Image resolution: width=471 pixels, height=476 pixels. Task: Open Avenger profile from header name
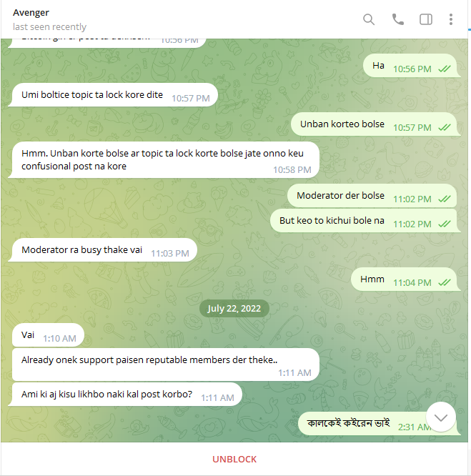click(31, 13)
